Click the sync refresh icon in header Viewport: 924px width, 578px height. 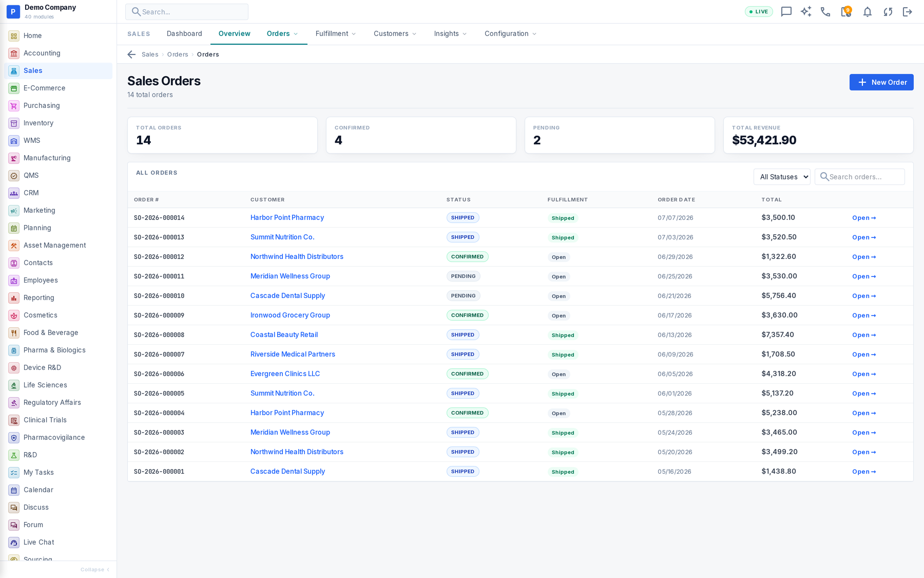(x=888, y=12)
